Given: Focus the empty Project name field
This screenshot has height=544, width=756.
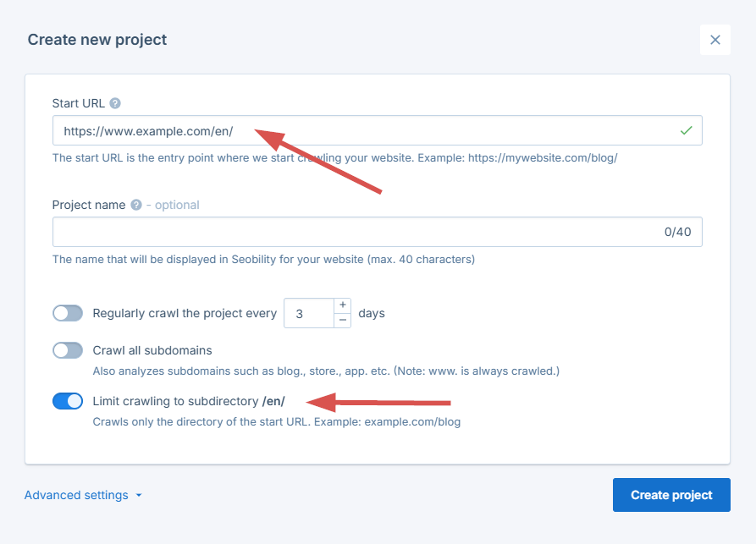Looking at the screenshot, I should coord(339,231).
